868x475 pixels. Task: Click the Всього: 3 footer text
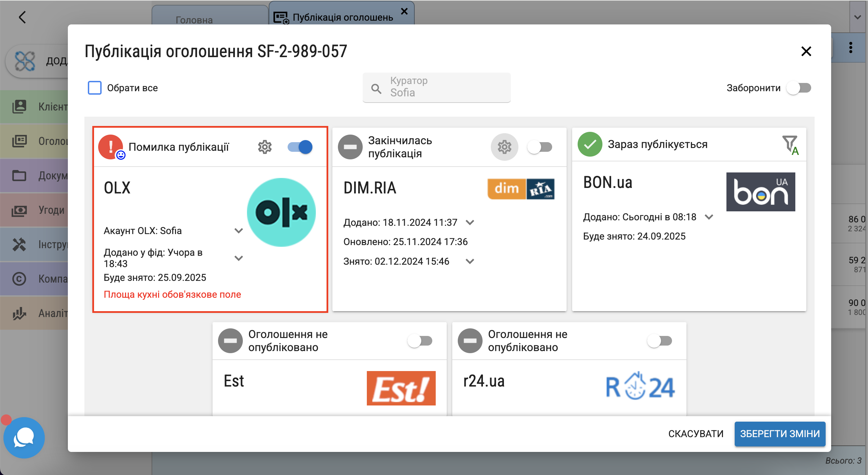[843, 461]
